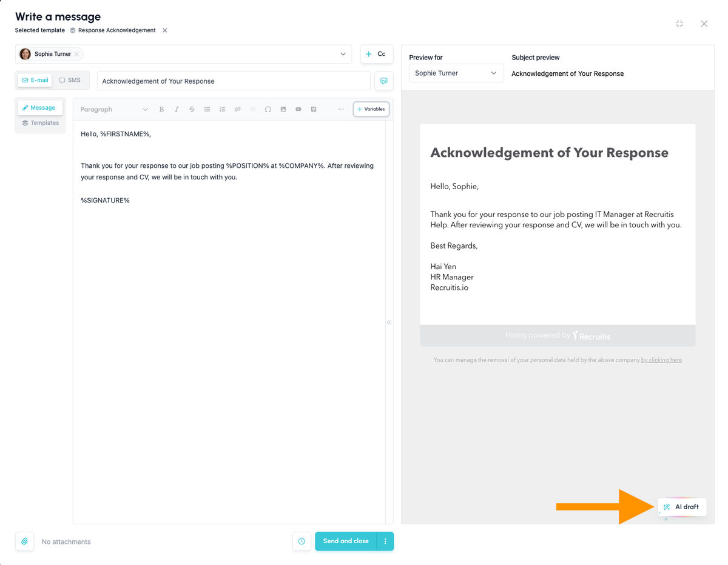Click 'Hai Yen' in the preview signature
Image resolution: width=728 pixels, height=565 pixels.
click(x=443, y=267)
